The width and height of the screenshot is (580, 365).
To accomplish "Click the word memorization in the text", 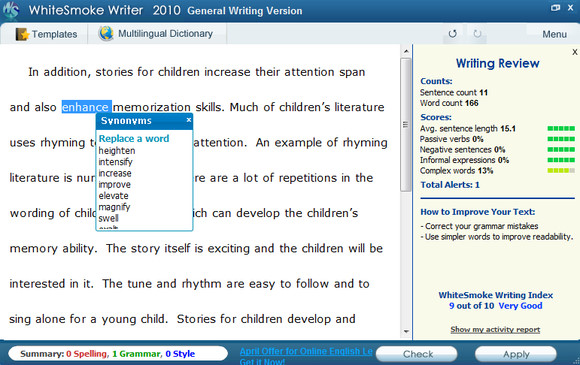I will [x=151, y=107].
